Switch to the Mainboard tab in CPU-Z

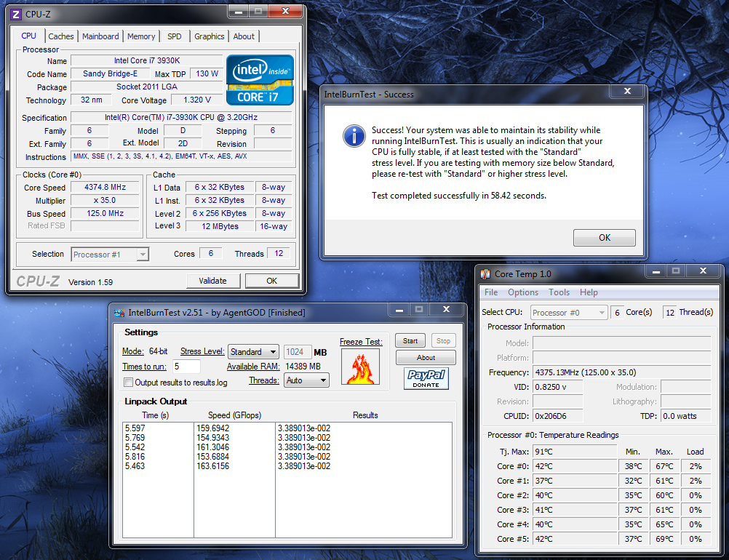point(100,36)
